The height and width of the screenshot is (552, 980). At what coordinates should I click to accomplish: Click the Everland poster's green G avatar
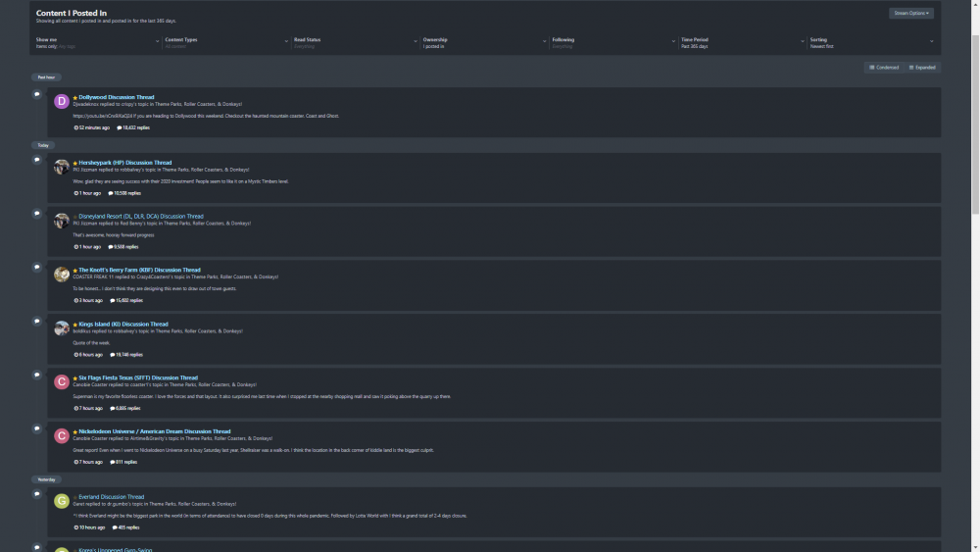(62, 501)
